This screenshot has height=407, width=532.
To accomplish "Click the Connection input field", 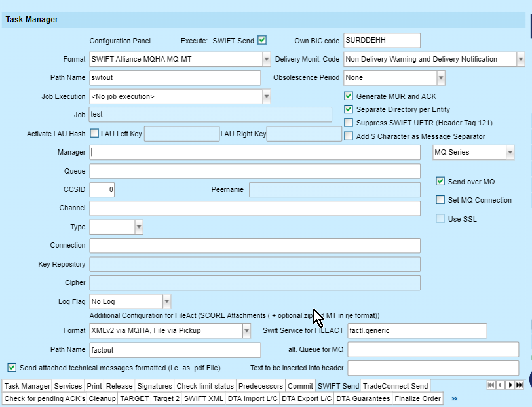I will tap(255, 245).
